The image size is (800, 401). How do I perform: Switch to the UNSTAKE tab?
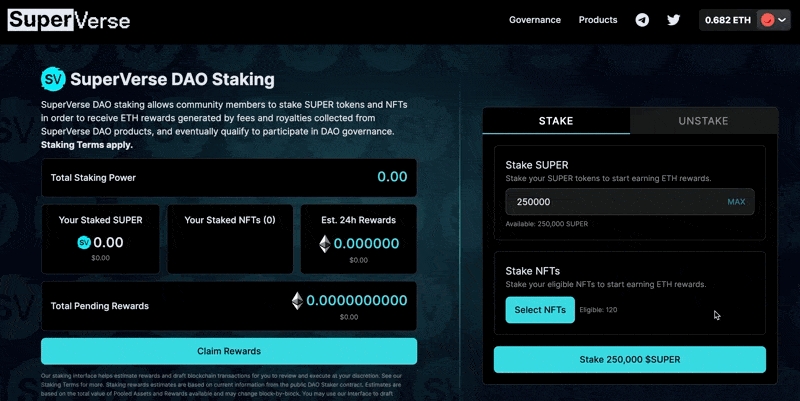pos(703,121)
